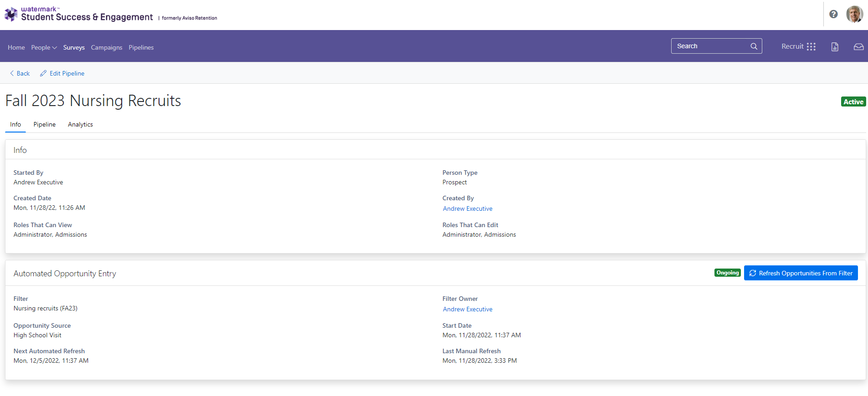Open Filter Owner Andrew Executive link
This screenshot has width=868, height=396.
[x=467, y=309]
